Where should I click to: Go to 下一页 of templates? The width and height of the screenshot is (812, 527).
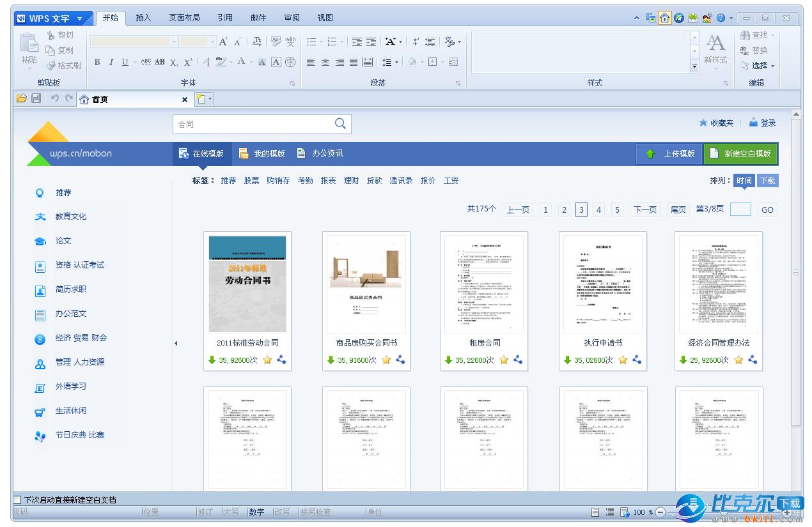(644, 210)
